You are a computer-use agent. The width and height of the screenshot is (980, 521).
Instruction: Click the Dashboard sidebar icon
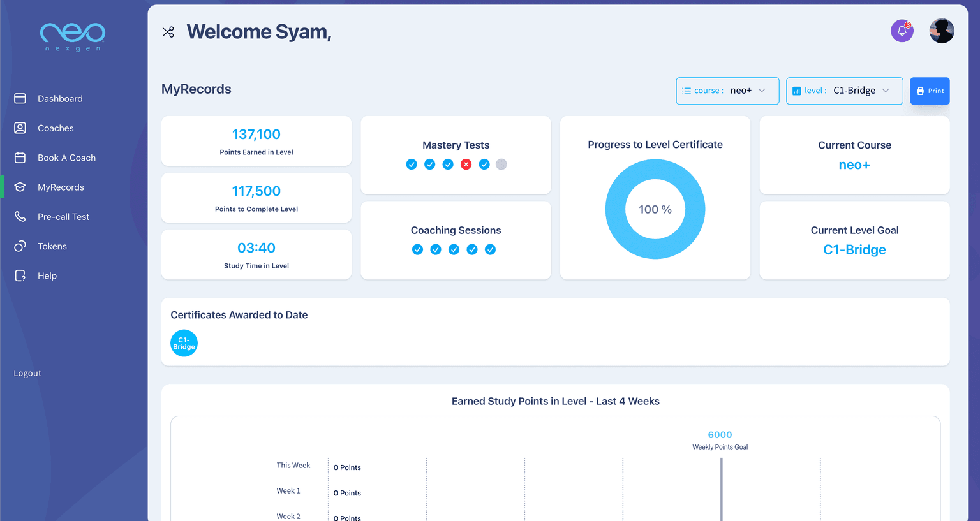point(20,98)
